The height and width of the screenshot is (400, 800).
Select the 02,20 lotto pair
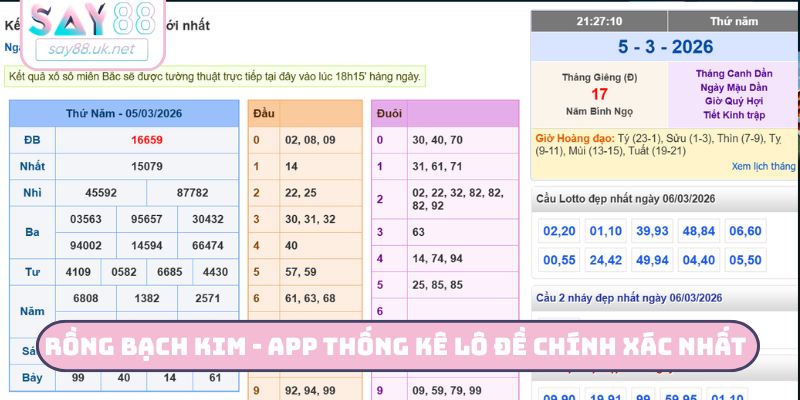click(559, 231)
